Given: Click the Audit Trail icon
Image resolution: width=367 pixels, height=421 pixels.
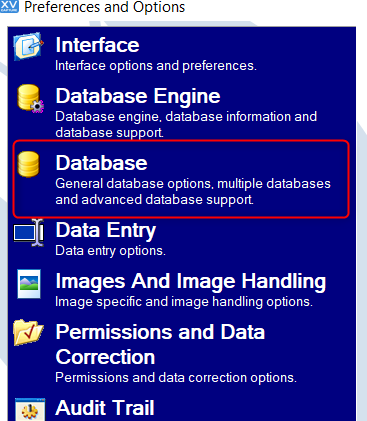Looking at the screenshot, I should point(30,409).
